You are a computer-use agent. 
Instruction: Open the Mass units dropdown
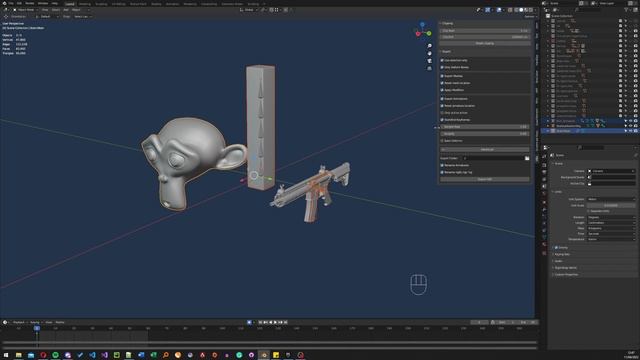[x=611, y=228]
